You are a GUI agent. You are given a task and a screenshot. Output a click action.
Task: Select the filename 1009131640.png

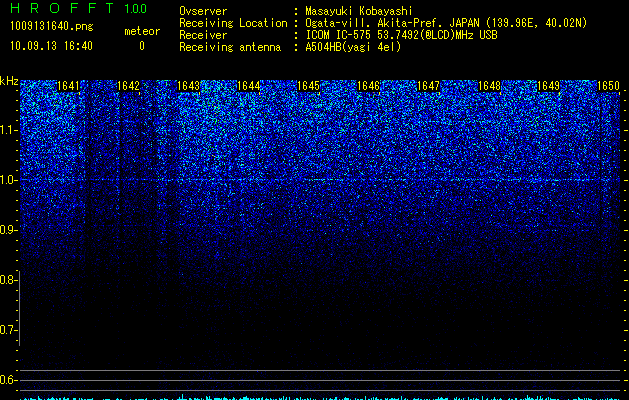(52, 27)
